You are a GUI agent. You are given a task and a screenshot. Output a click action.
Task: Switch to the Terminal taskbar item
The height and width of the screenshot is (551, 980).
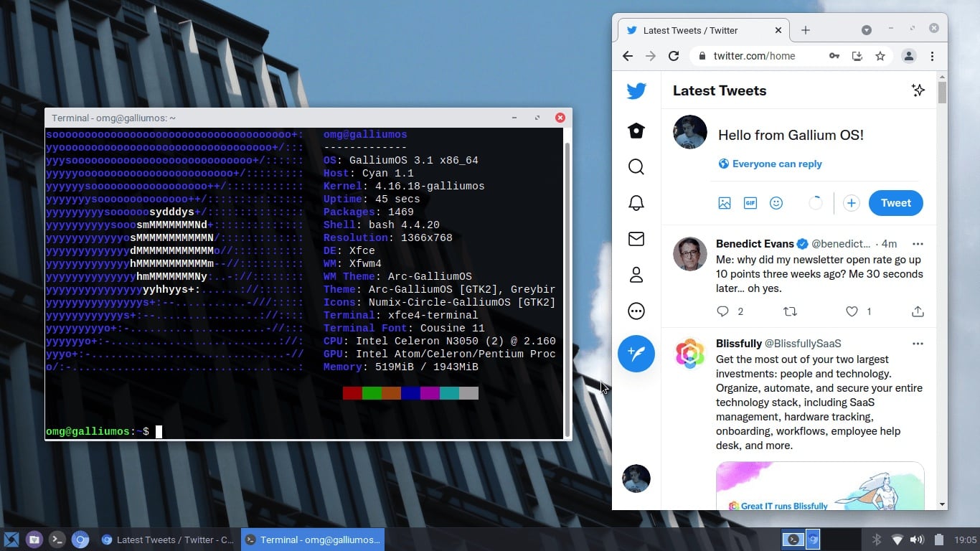pyautogui.click(x=313, y=540)
